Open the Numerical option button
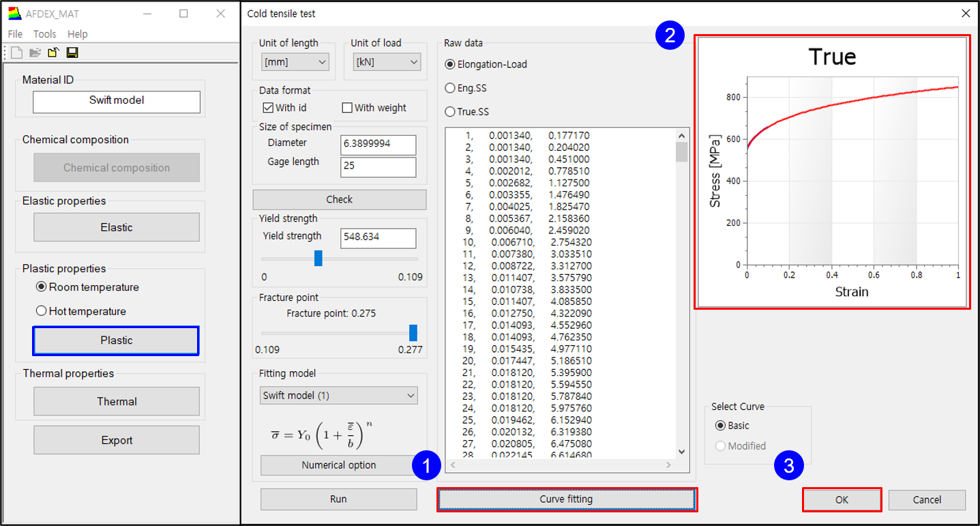This screenshot has height=526, width=980. 339,465
